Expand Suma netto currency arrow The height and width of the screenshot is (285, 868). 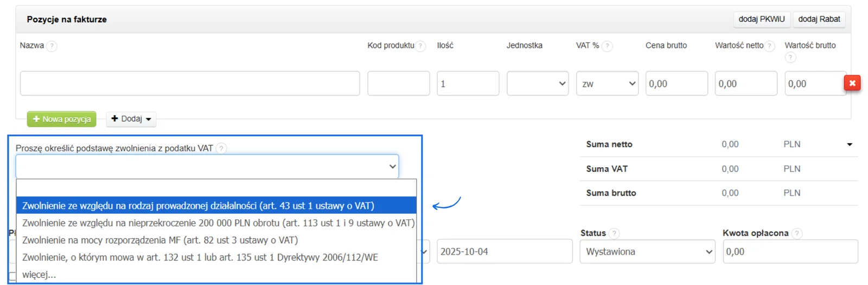pyautogui.click(x=850, y=144)
